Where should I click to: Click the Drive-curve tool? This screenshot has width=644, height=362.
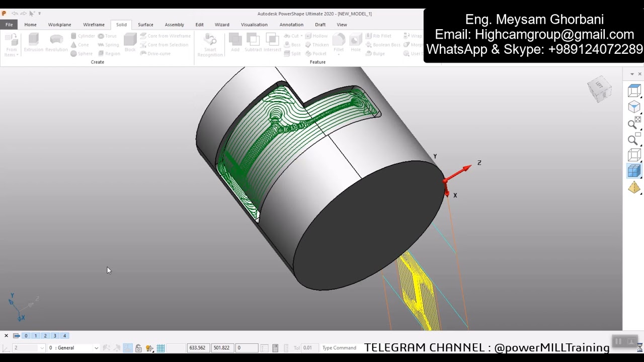(155, 53)
